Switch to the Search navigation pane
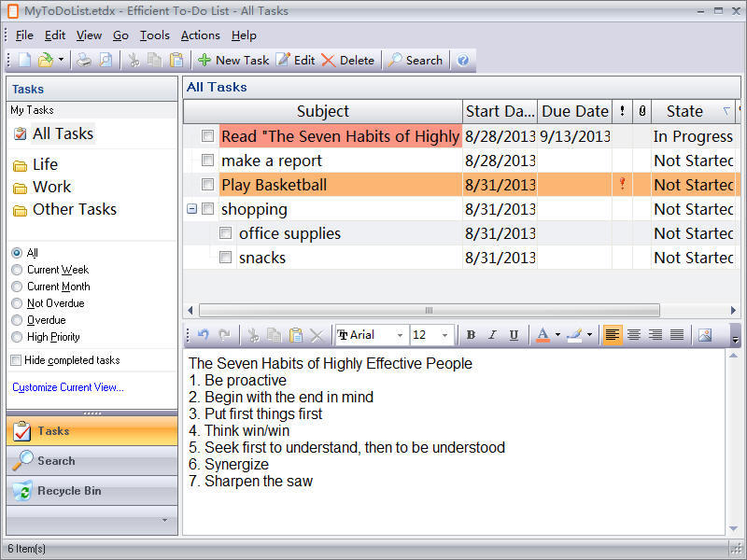This screenshot has width=747, height=560. [x=92, y=461]
